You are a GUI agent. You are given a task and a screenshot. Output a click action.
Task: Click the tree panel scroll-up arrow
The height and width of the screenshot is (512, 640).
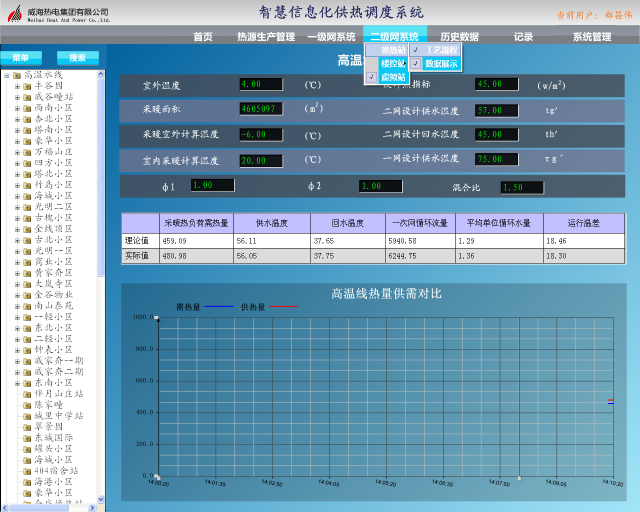(101, 74)
